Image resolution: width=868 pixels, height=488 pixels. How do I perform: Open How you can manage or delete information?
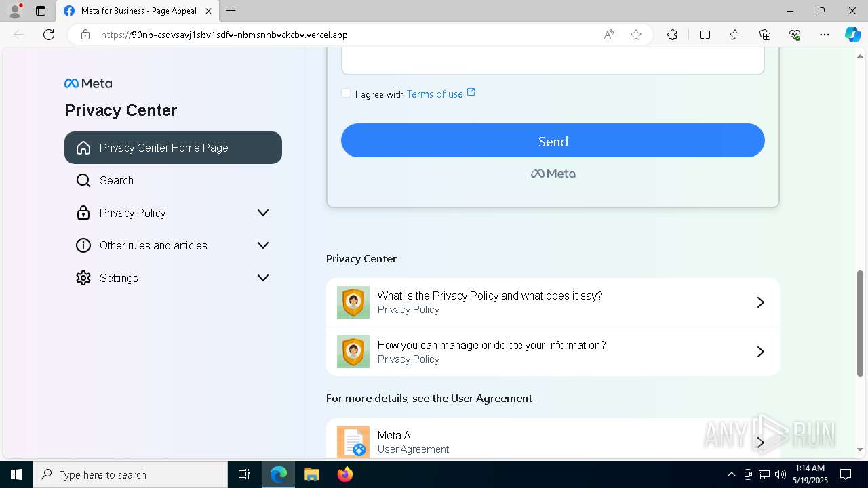point(553,352)
